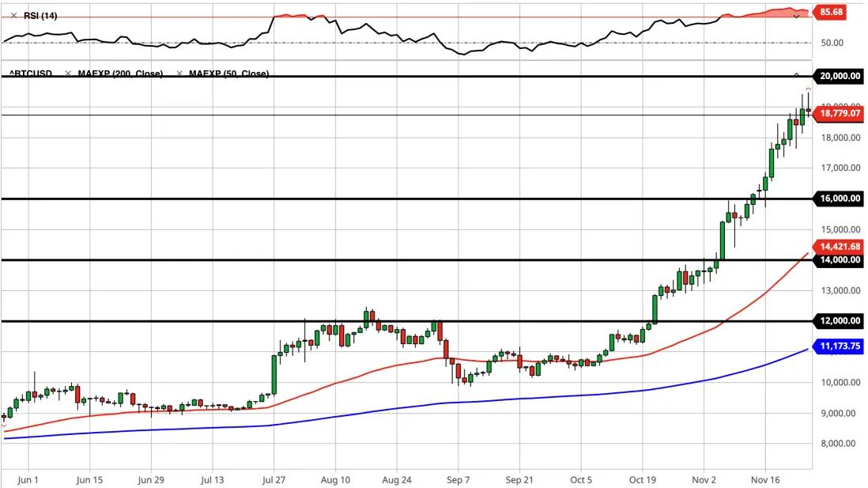Click the 9,000.00 price axis label
The image size is (868, 488).
(842, 413)
